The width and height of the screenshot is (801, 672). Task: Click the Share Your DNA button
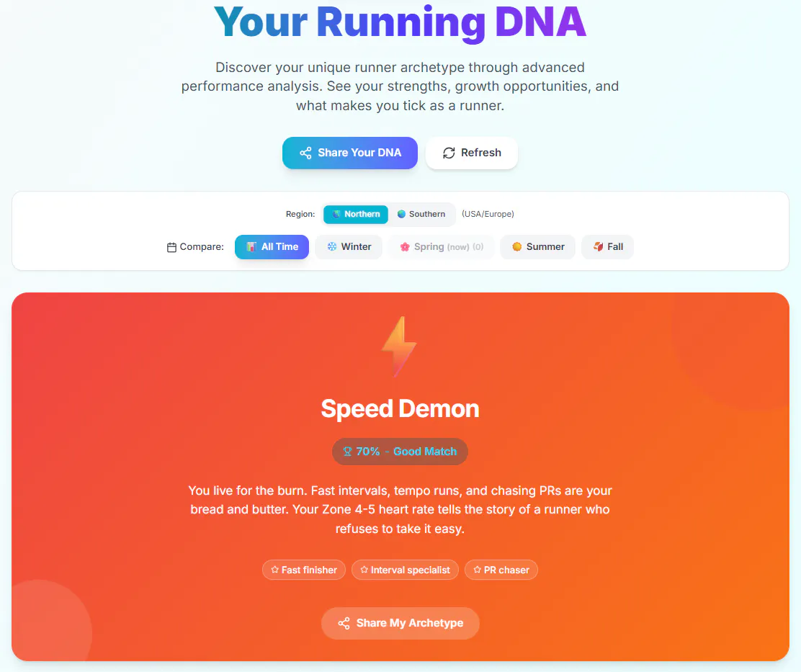[x=350, y=153]
